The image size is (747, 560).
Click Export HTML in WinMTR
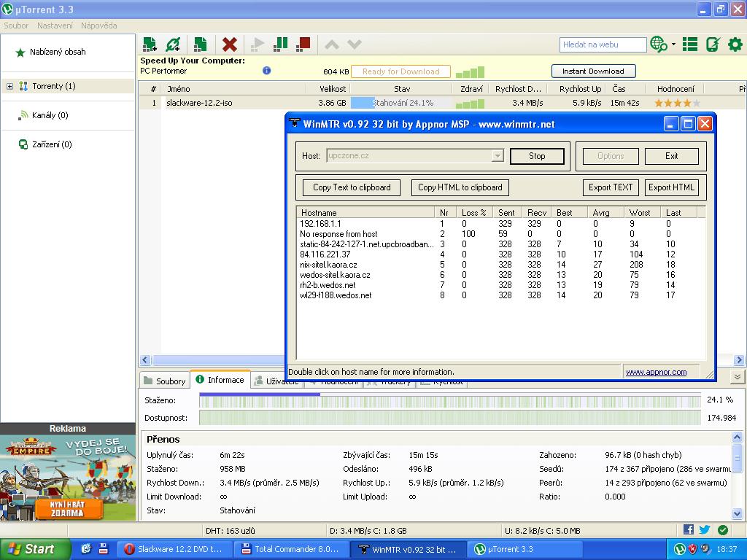671,187
